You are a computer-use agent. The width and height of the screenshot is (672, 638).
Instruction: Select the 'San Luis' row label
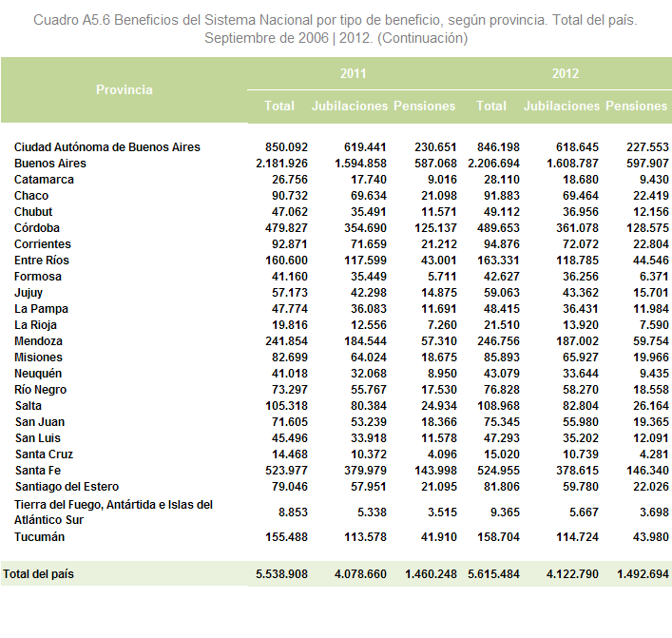coord(38,438)
